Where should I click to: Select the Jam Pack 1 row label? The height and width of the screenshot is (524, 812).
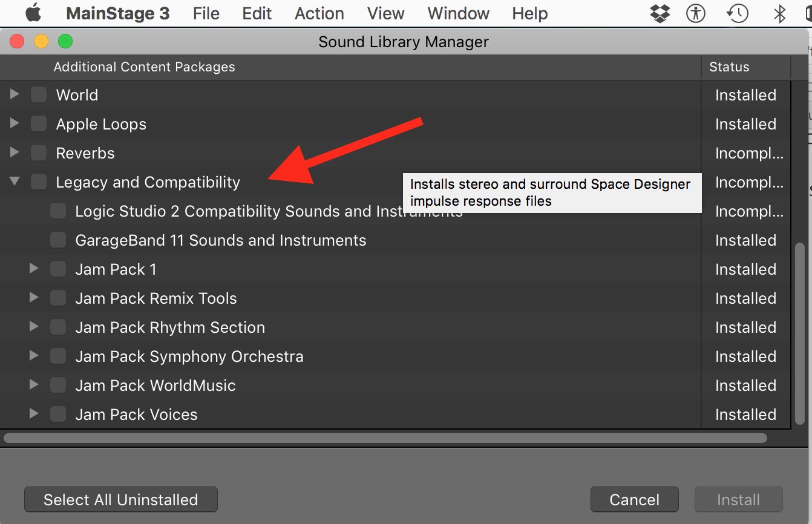(x=116, y=269)
